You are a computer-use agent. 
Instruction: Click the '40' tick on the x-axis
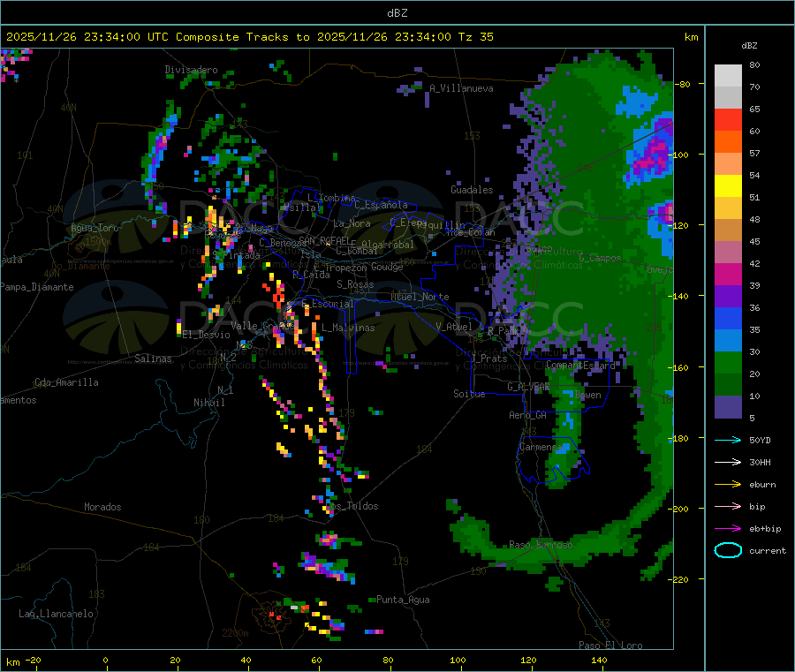tap(246, 660)
